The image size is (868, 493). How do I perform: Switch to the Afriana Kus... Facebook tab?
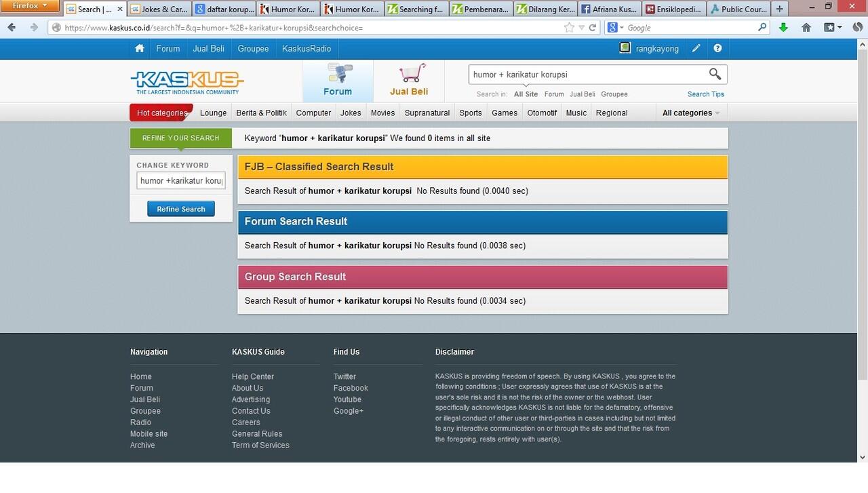coord(610,9)
